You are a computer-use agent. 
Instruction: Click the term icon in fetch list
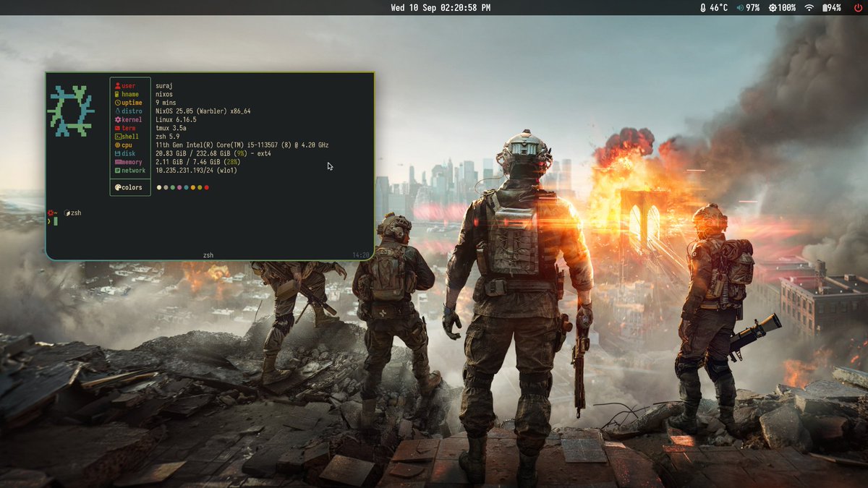tap(117, 128)
